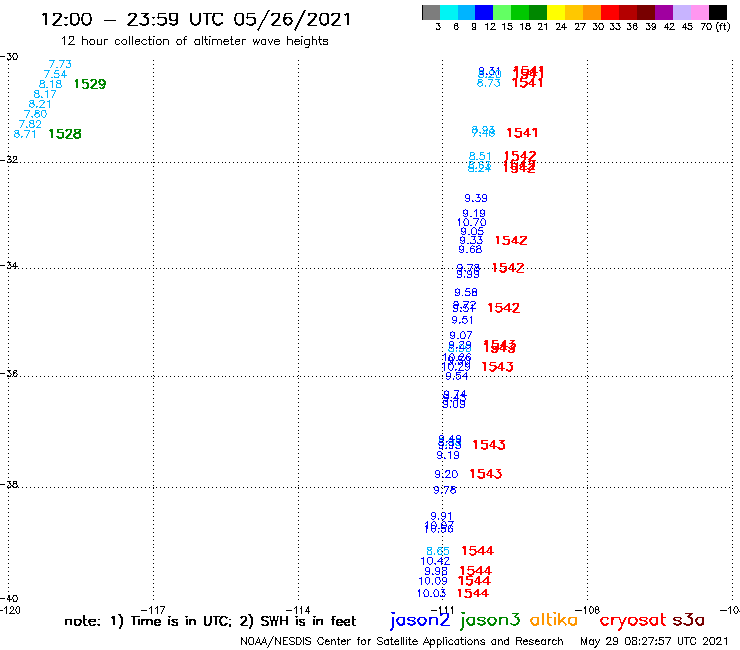Click the 7.80 wave height value
This screenshot has width=740, height=650.
tap(35, 114)
